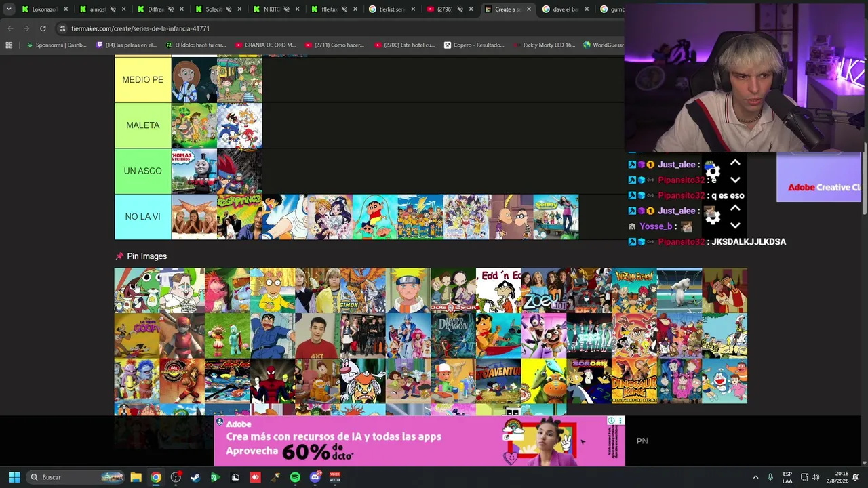Go back to the previous page

(x=10, y=28)
